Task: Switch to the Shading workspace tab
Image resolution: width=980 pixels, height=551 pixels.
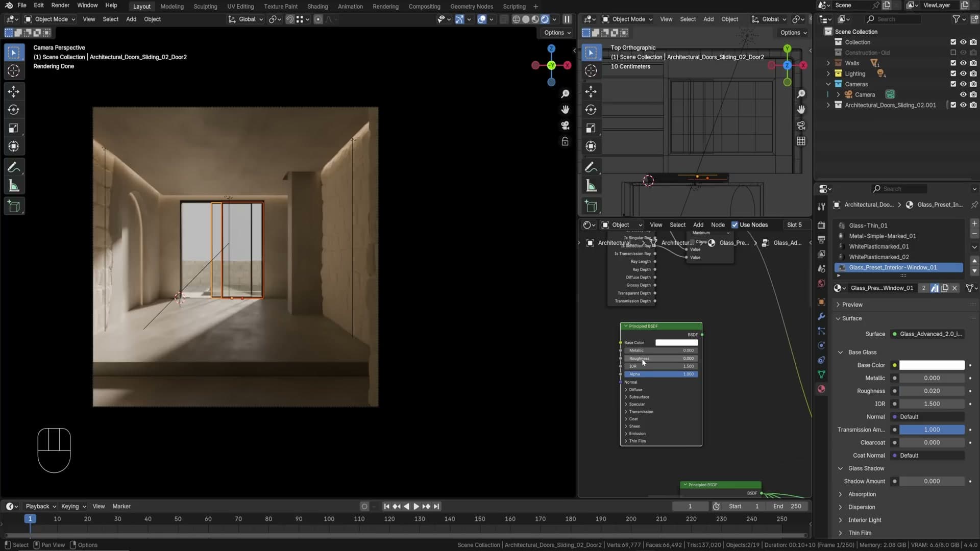Action: 317,6
